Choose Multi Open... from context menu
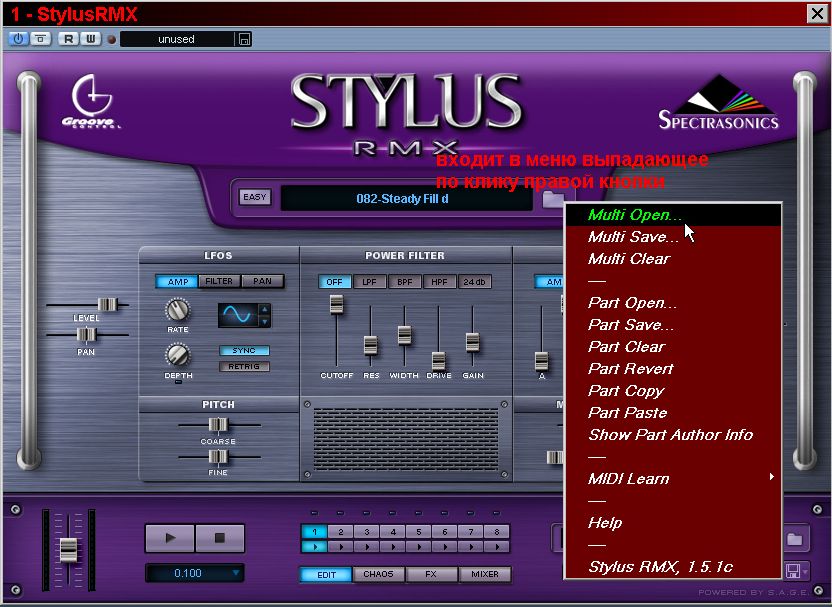Screen dimensions: 832x607 (x=673, y=215)
